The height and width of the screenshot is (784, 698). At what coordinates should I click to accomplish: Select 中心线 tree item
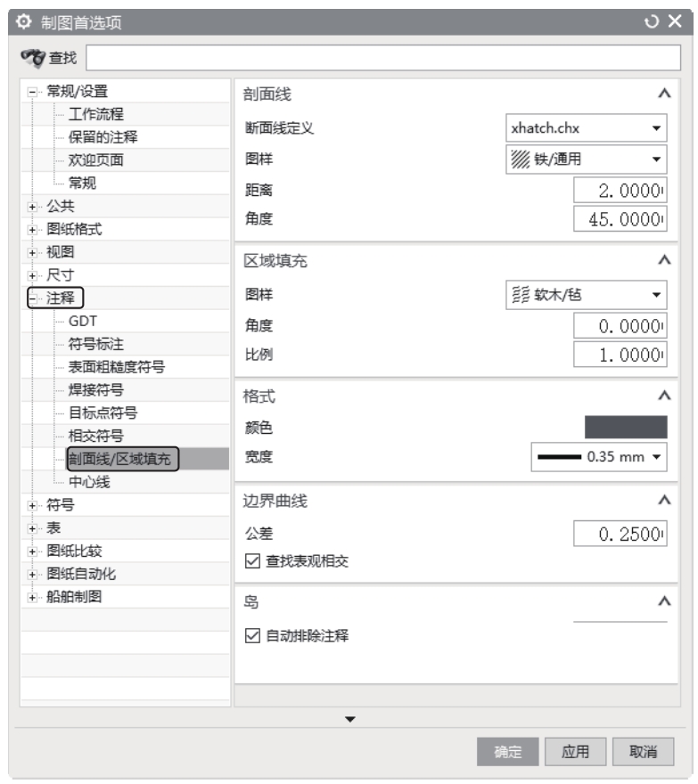tap(89, 482)
